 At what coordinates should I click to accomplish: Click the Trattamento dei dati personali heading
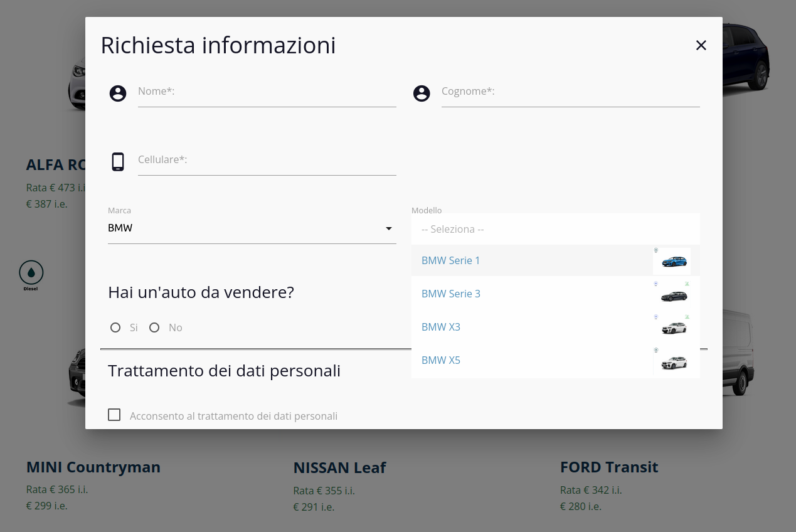(224, 371)
